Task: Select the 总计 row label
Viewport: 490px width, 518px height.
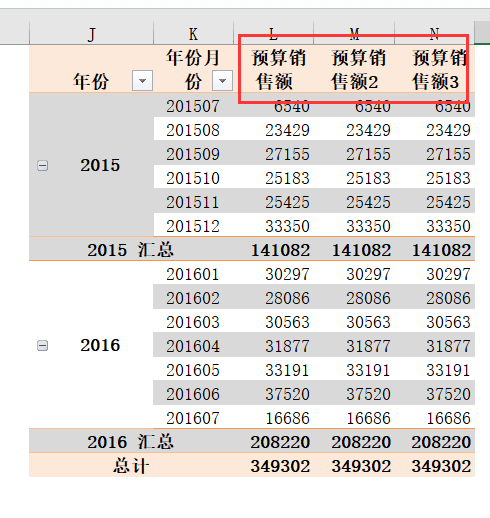Action: (x=131, y=466)
